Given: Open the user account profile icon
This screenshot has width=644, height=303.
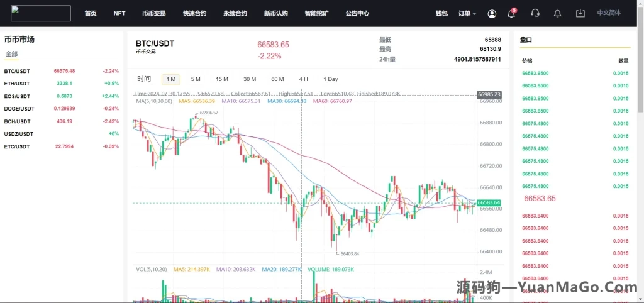Looking at the screenshot, I should 492,14.
